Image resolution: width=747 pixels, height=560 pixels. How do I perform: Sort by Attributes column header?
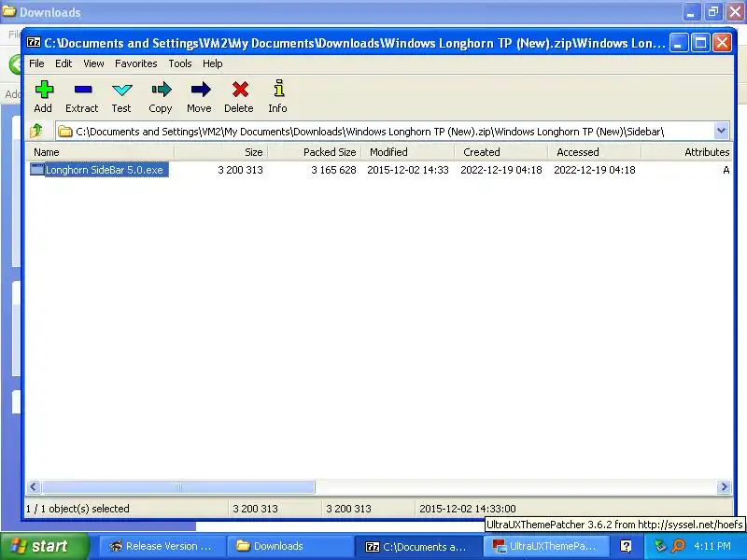coord(686,152)
